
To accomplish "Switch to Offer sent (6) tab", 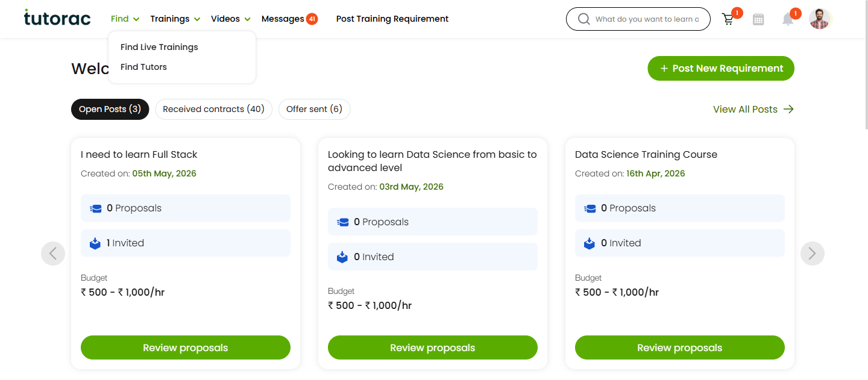I will click(x=314, y=109).
